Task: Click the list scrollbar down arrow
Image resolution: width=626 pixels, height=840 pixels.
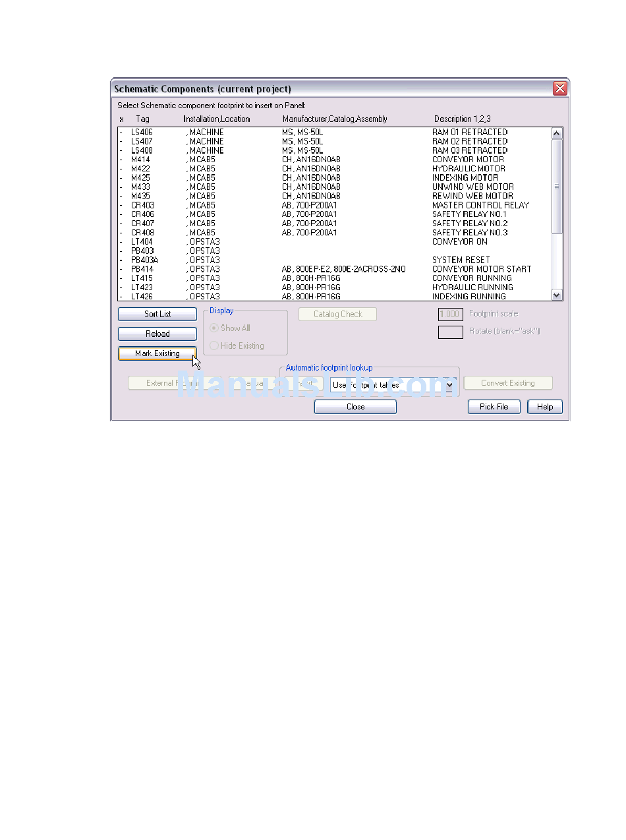Action: pyautogui.click(x=557, y=296)
